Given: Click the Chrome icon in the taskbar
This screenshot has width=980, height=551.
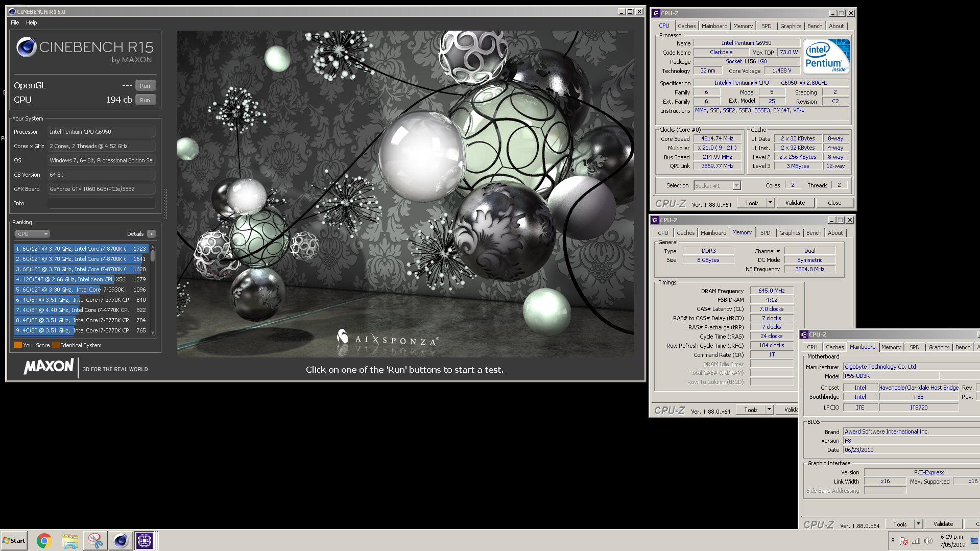Looking at the screenshot, I should click(x=44, y=540).
